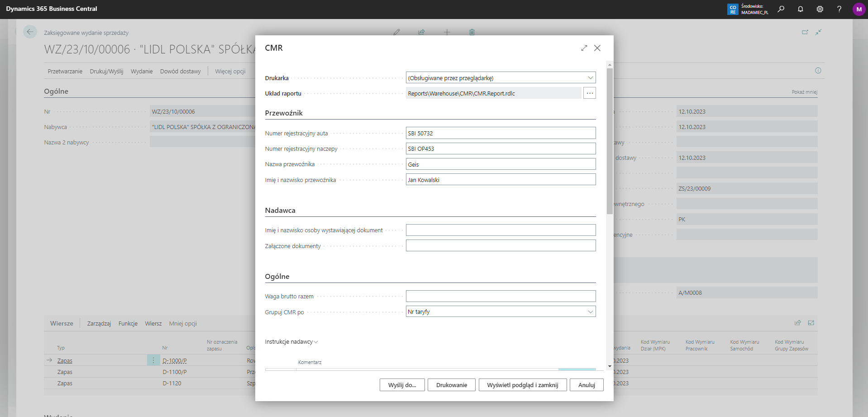Open the user account avatar M
The height and width of the screenshot is (417, 868).
[859, 9]
